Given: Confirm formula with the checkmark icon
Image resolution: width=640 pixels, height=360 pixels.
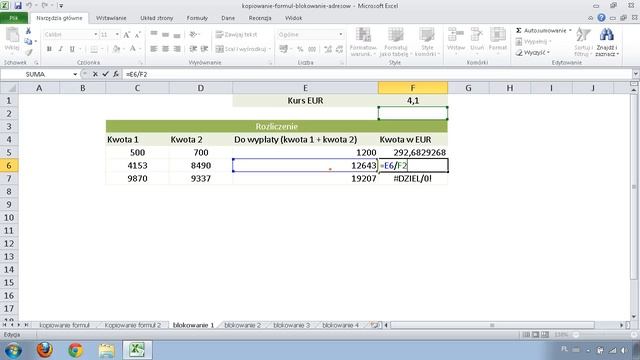Looking at the screenshot, I should [106, 74].
